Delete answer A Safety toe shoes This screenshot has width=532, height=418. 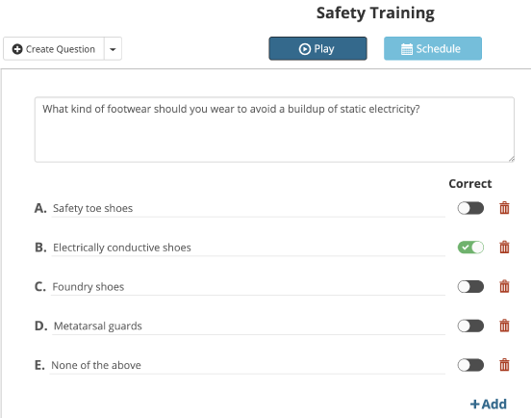[x=504, y=208]
